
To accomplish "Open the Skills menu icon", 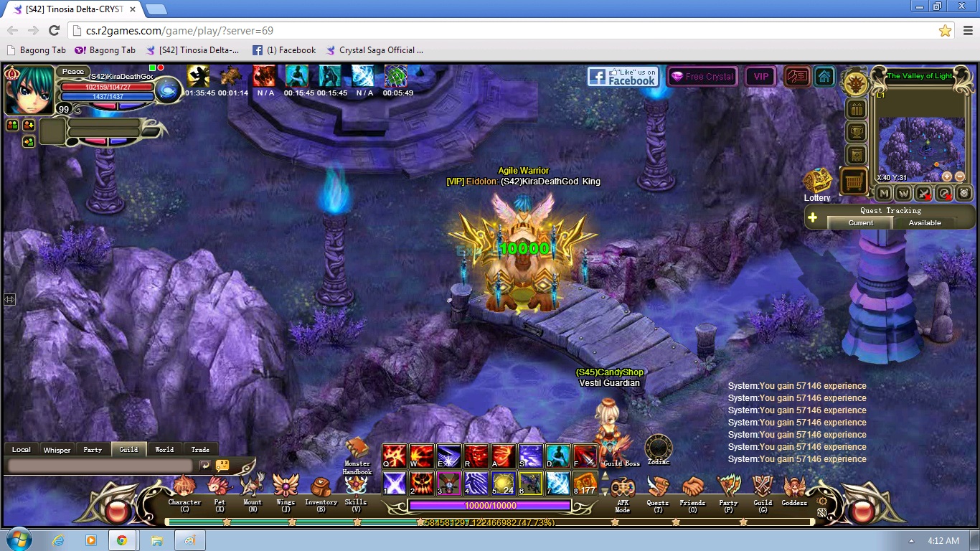I will tap(356, 487).
